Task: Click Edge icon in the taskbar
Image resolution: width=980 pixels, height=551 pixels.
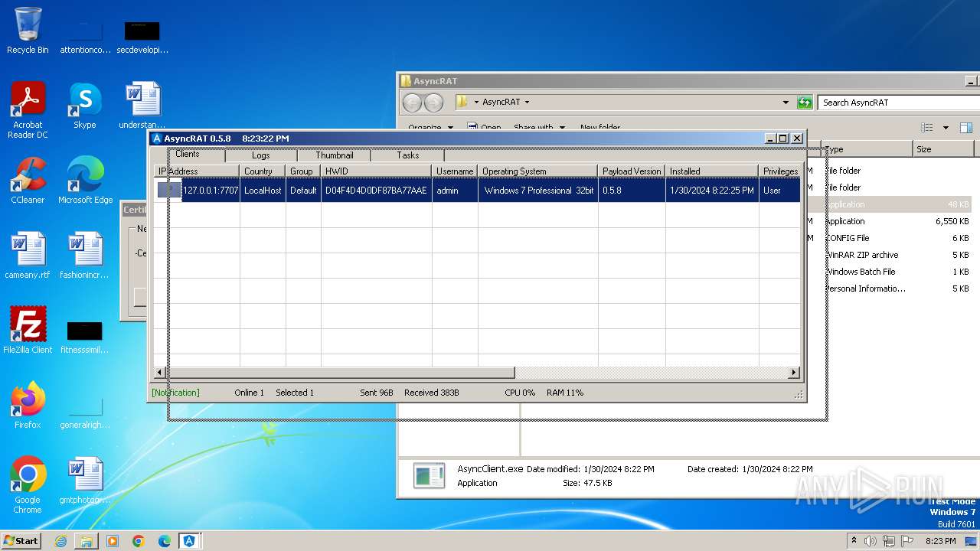Action: click(x=165, y=541)
